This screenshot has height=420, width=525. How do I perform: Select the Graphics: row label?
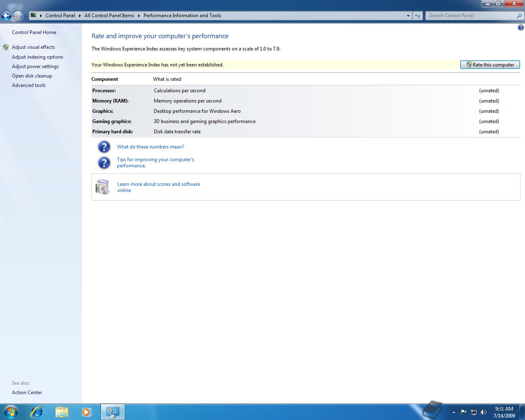pos(103,111)
